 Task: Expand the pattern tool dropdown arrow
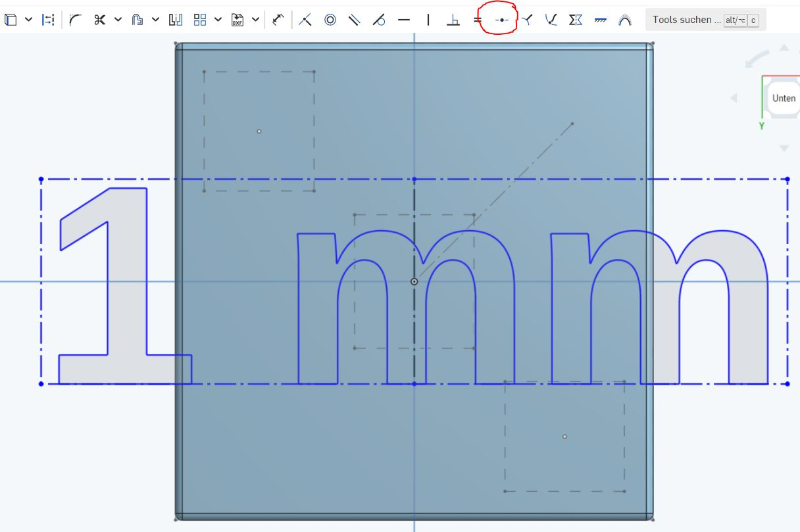click(x=218, y=20)
